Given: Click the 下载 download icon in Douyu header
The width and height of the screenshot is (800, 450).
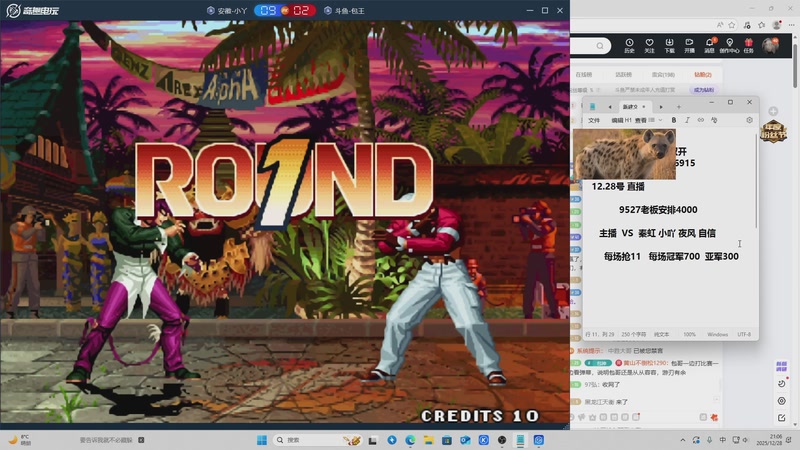Looking at the screenshot, I should pos(669,45).
